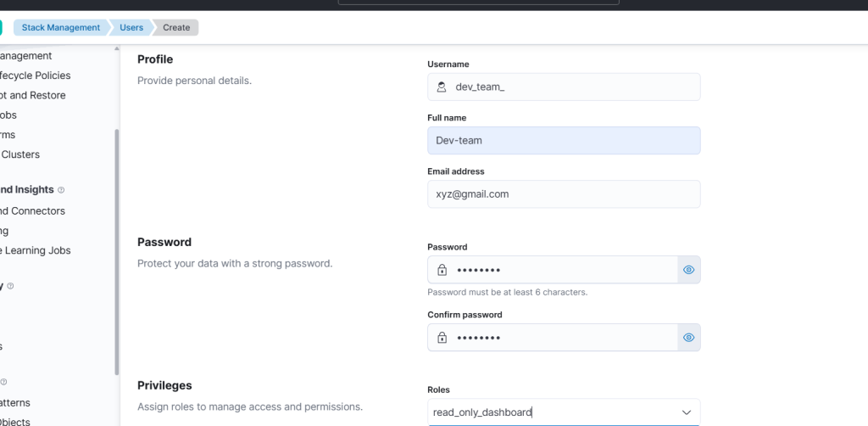
Task: Open the Roles combo box
Action: pos(564,412)
